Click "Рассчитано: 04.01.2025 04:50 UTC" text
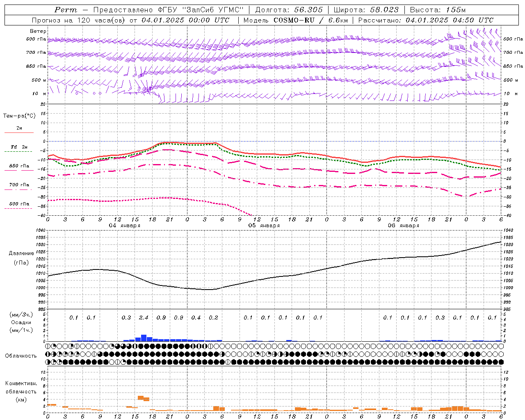Viewport: 525px width, 420px height. 426,20
